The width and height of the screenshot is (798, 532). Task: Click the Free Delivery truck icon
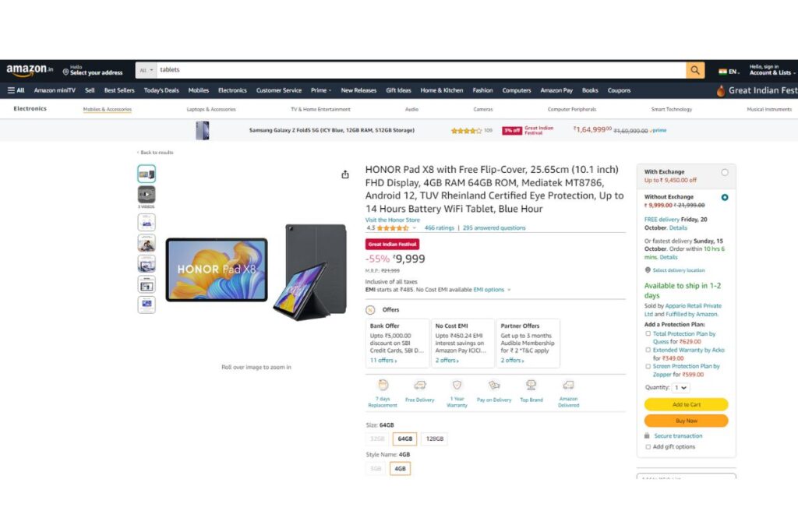420,385
